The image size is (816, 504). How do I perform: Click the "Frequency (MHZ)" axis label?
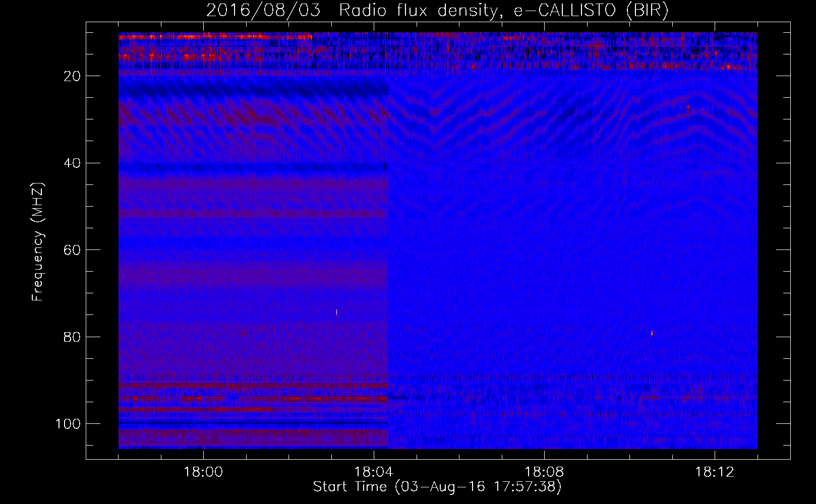click(38, 242)
